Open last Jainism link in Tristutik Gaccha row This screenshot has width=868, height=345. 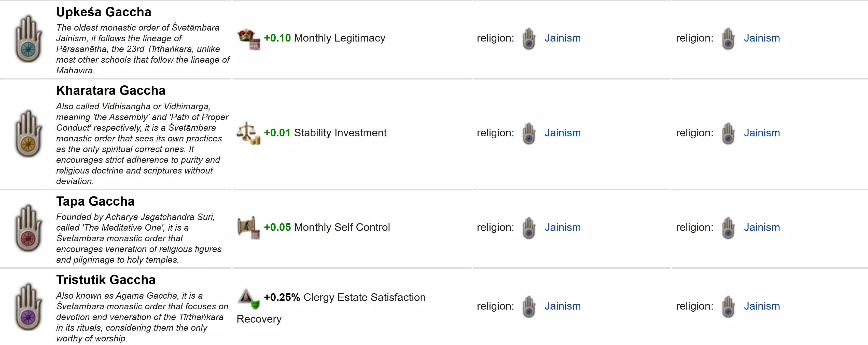pos(762,306)
